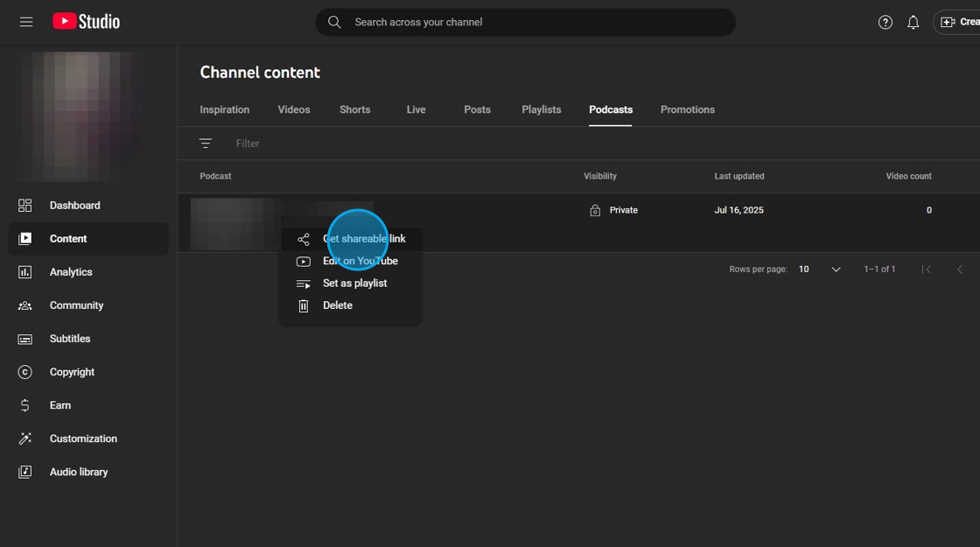The height and width of the screenshot is (547, 980).
Task: Click the Earn dollar icon
Action: 25,405
